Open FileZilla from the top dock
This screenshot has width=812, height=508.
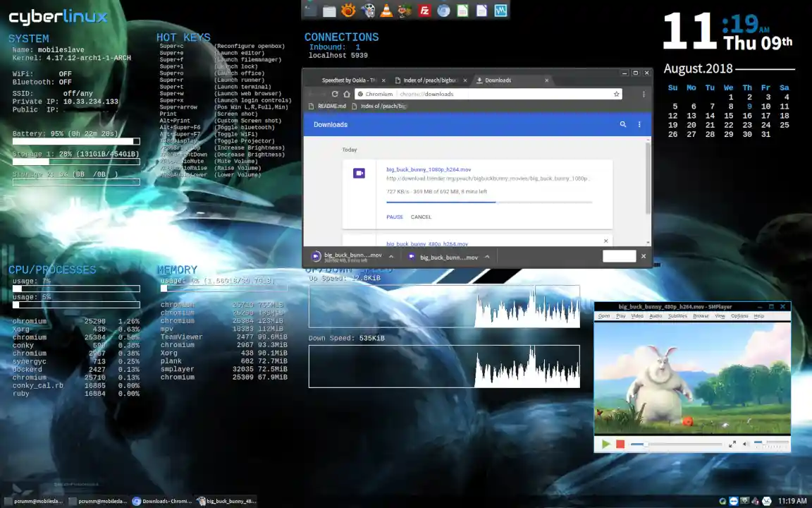point(424,11)
